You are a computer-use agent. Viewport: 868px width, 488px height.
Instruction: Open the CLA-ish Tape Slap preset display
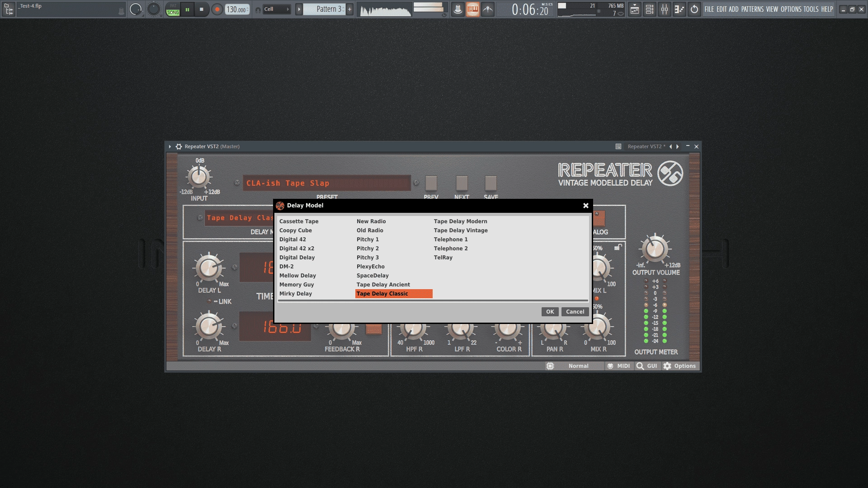[326, 183]
